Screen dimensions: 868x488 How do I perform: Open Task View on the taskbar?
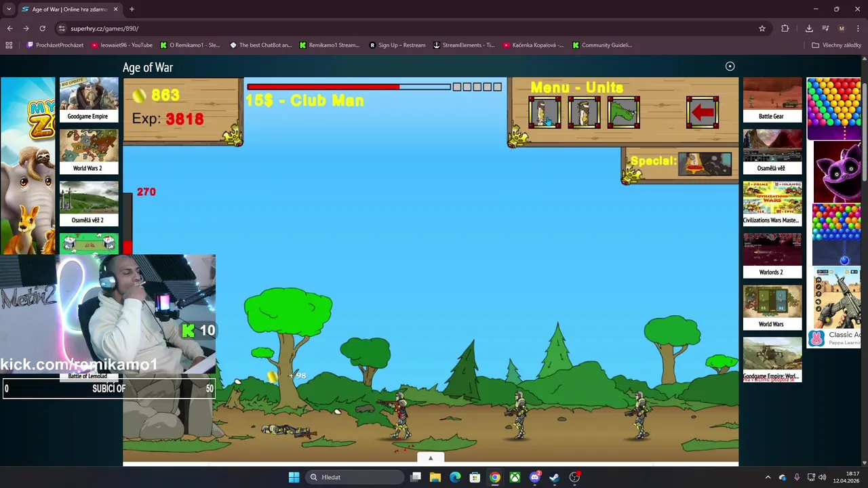(x=416, y=477)
